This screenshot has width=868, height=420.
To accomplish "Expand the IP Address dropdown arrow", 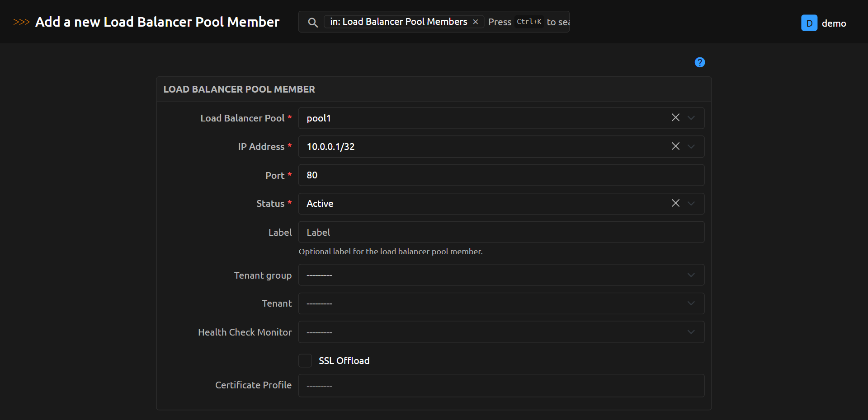I will (x=691, y=146).
